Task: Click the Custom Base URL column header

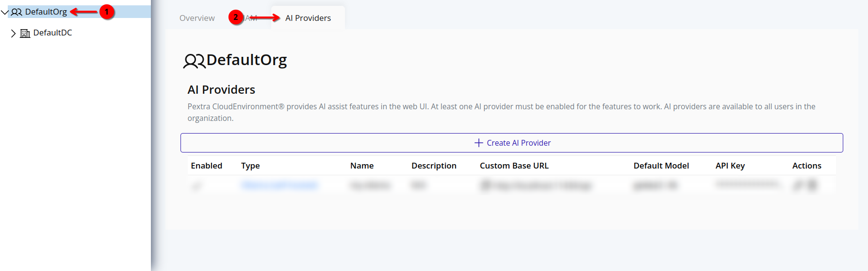Action: [514, 166]
